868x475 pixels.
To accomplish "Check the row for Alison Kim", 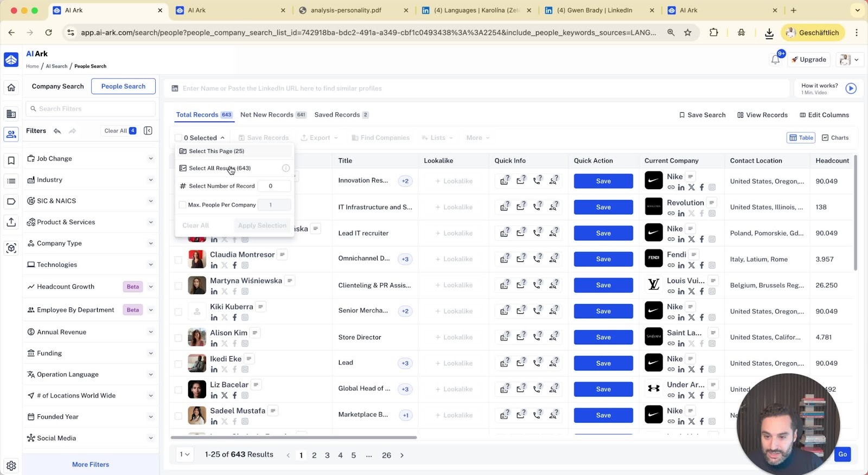I will point(178,338).
